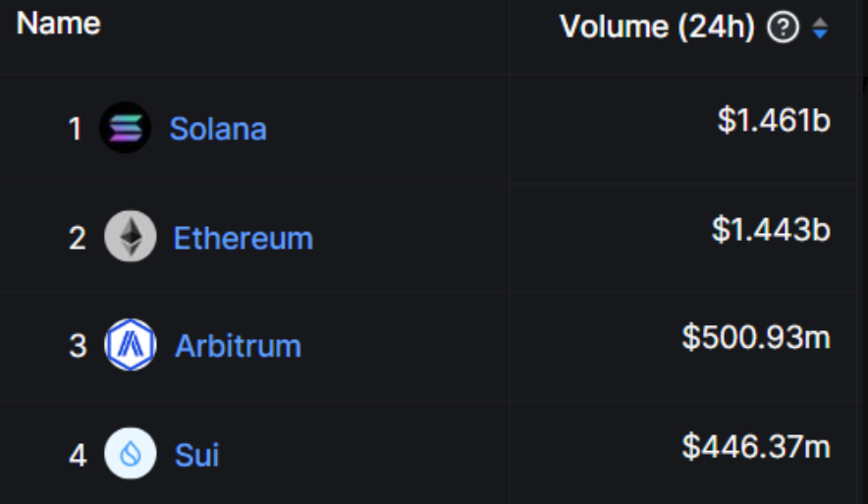Open the Ethereum chain link
The width and height of the screenshot is (868, 504).
point(243,238)
